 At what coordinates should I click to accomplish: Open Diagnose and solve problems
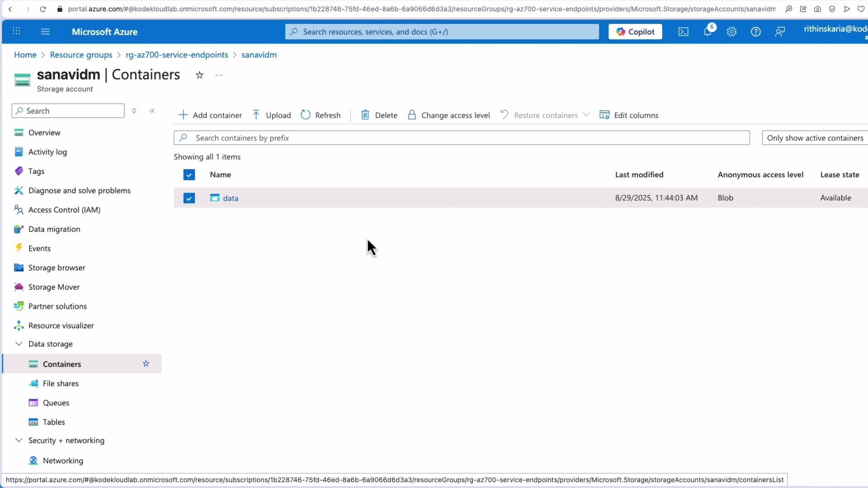point(80,191)
